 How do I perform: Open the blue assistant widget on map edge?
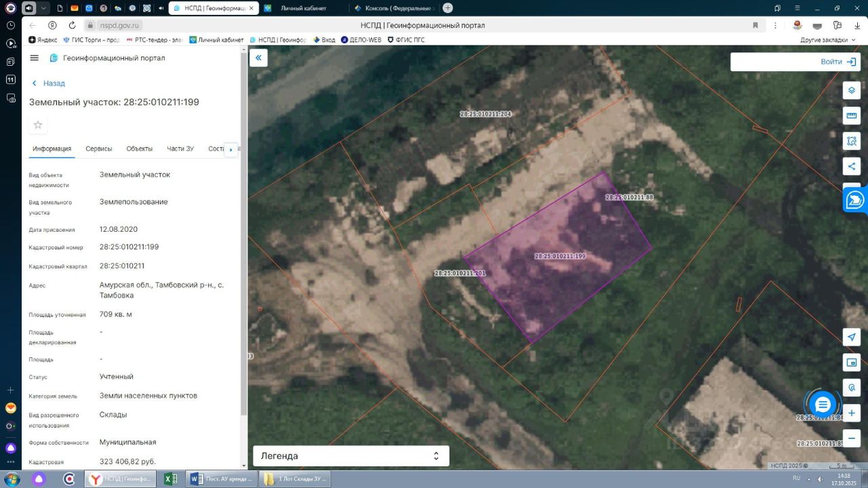[856, 200]
